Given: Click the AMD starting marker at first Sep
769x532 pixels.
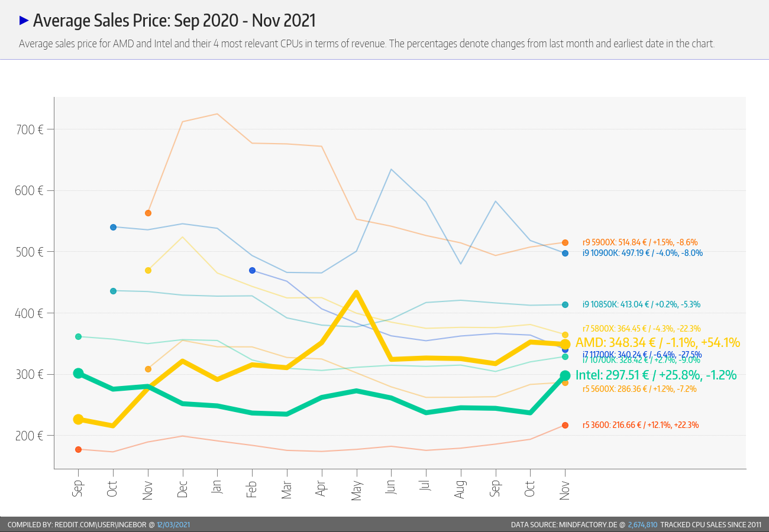Looking at the screenshot, I should [78, 419].
